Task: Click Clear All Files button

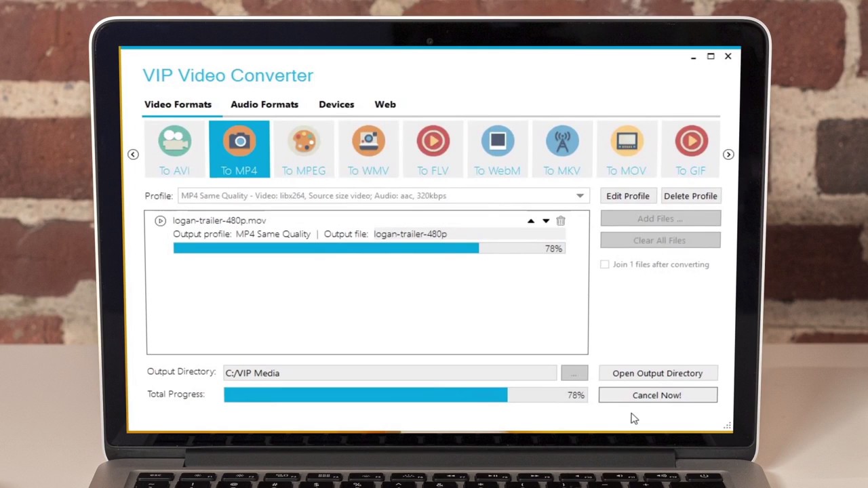Action: click(x=660, y=240)
